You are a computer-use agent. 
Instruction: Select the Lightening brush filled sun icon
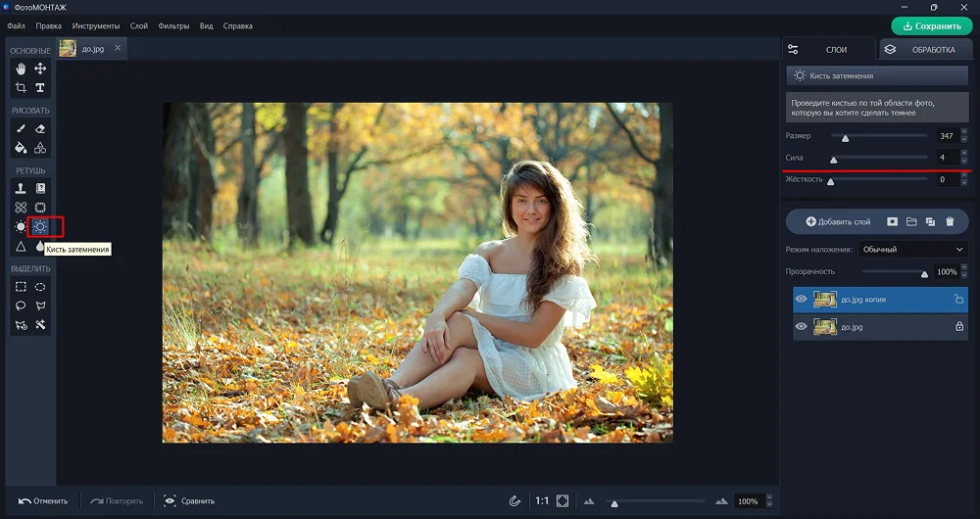point(21,227)
